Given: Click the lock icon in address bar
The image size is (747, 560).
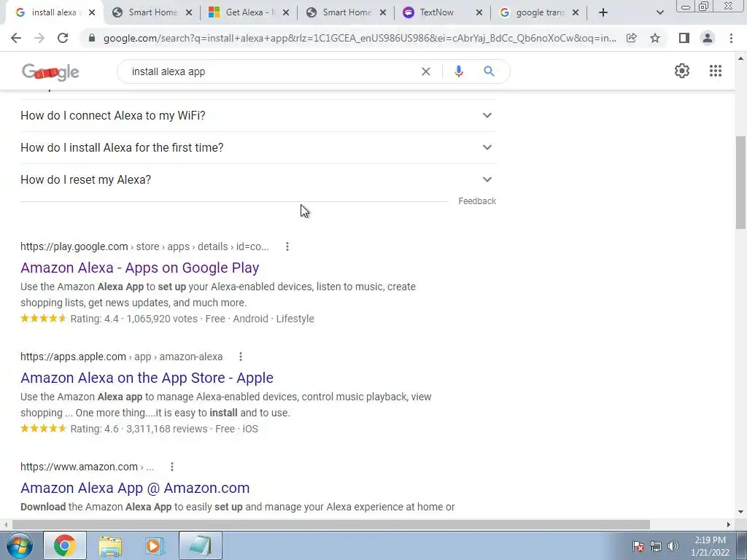Looking at the screenshot, I should coord(92,38).
